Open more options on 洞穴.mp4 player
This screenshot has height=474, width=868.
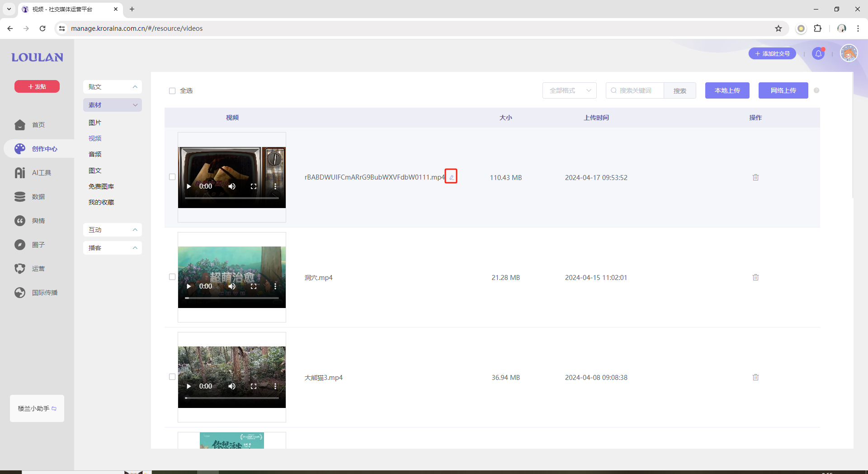pos(275,286)
